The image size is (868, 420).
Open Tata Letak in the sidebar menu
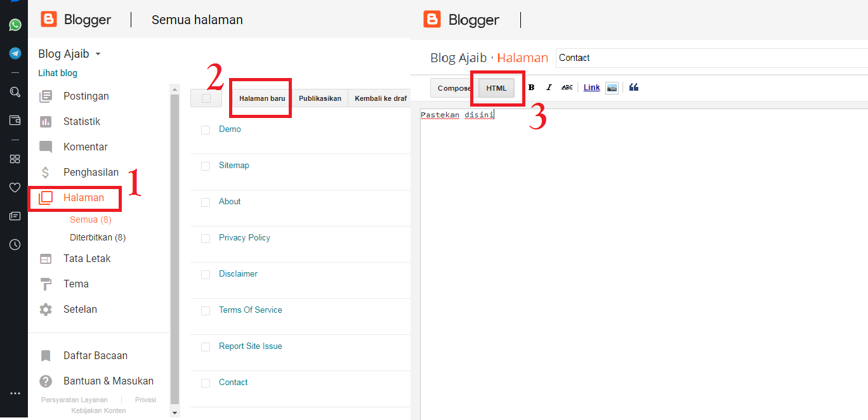pos(87,259)
